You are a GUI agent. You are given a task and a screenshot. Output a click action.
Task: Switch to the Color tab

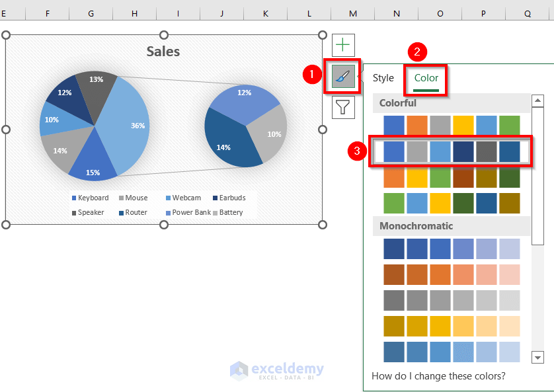click(426, 77)
